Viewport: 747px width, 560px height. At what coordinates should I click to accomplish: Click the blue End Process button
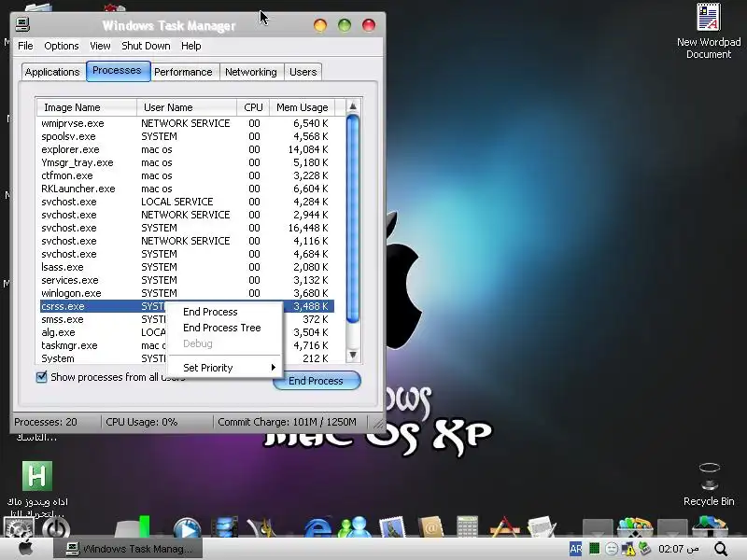[317, 381]
